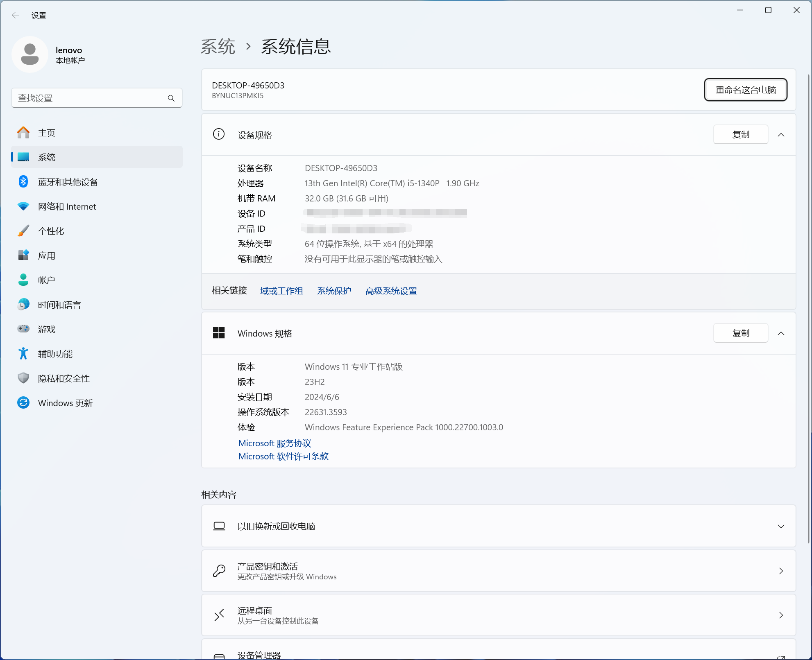Click the search magnifier icon
The width and height of the screenshot is (812, 660).
pyautogui.click(x=171, y=98)
